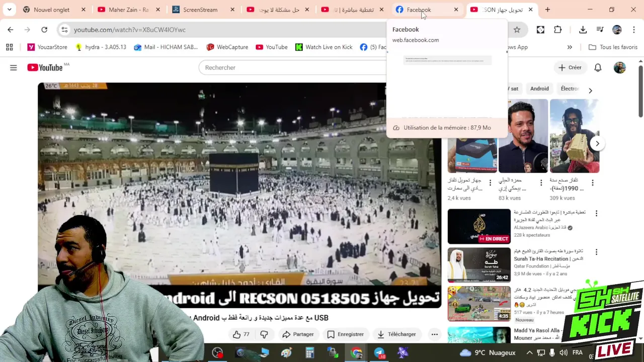The width and height of the screenshot is (644, 362).
Task: Switch to the تغطية مباشرة tab
Action: [x=353, y=10]
